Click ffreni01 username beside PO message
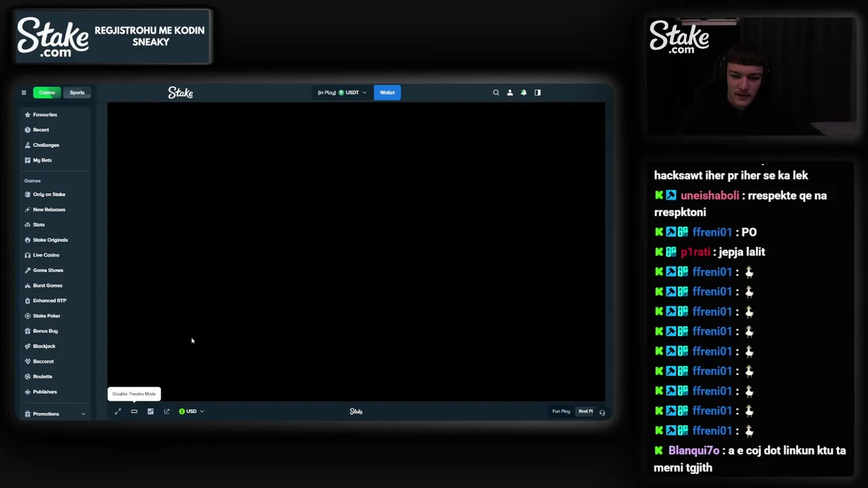Image resolution: width=868 pixels, height=488 pixels. (712, 232)
